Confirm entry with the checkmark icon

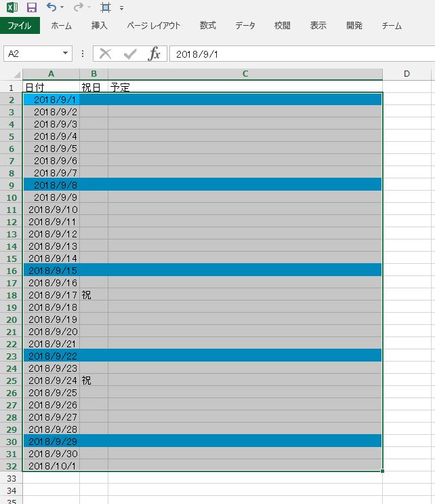click(x=130, y=54)
